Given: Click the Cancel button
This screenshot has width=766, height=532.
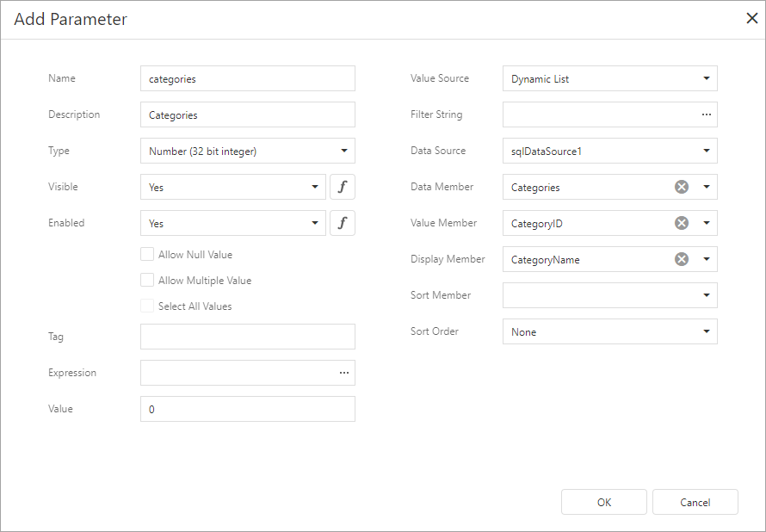Looking at the screenshot, I should click(x=695, y=502).
